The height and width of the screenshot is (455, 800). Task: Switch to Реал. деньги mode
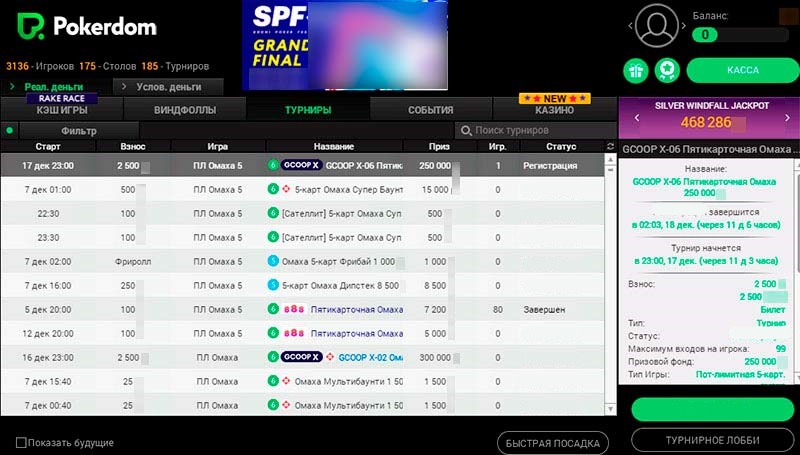(x=54, y=87)
